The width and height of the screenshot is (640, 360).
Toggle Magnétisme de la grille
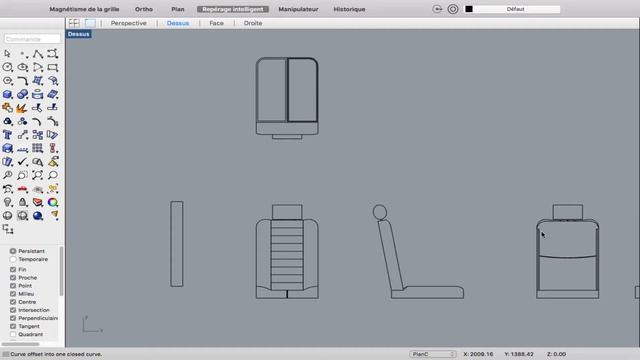[84, 9]
